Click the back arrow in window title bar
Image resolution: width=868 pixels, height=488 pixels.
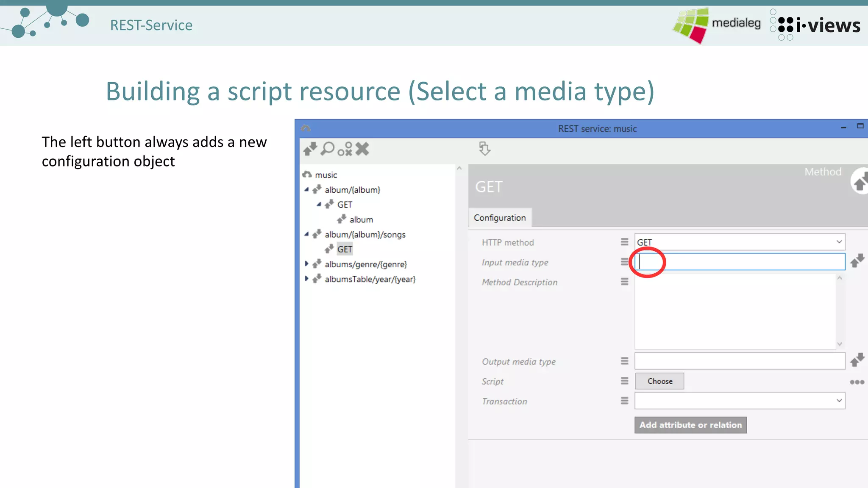tap(306, 128)
